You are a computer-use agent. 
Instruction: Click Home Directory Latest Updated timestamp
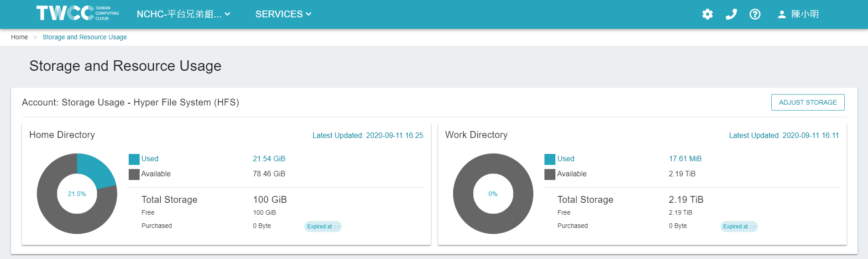(x=368, y=135)
